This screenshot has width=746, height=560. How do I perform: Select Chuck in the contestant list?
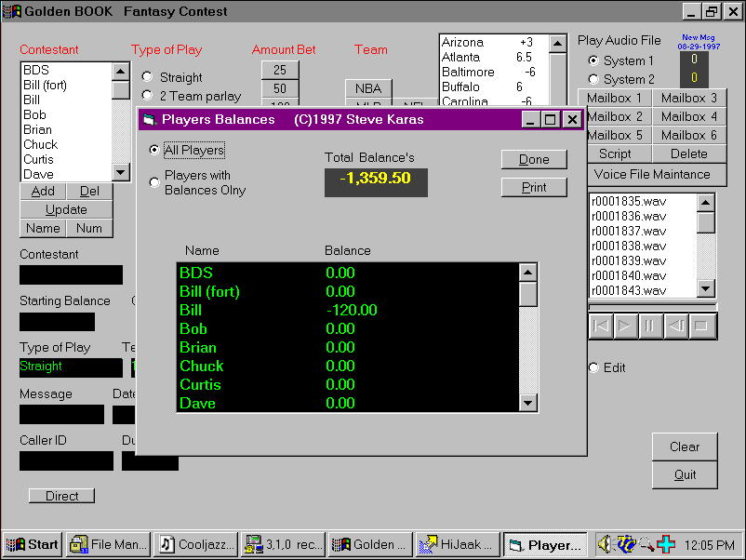coord(67,144)
